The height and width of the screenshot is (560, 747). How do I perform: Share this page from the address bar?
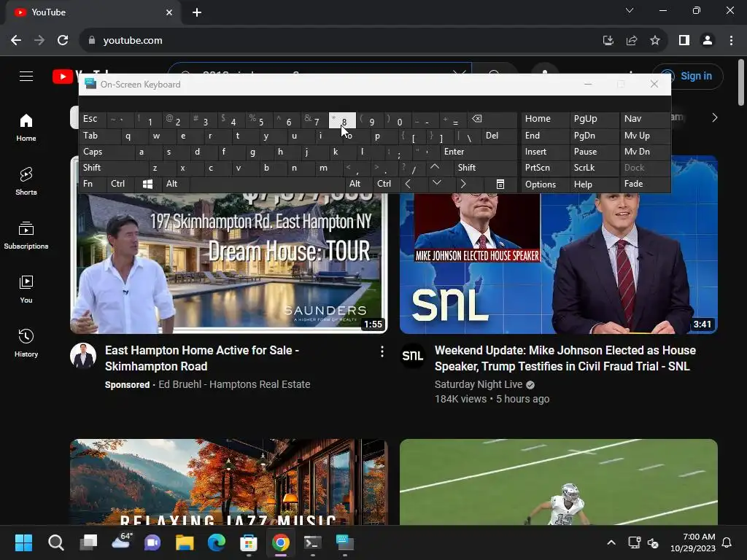(x=632, y=41)
